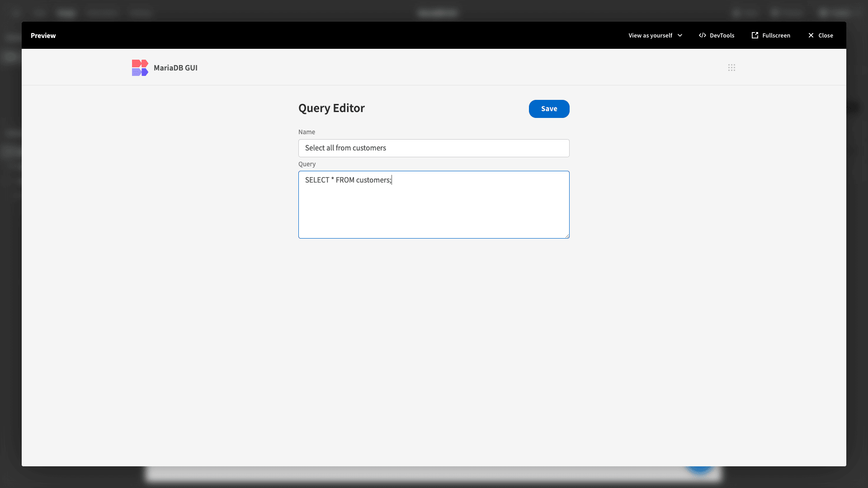Click the Name field label

(307, 132)
